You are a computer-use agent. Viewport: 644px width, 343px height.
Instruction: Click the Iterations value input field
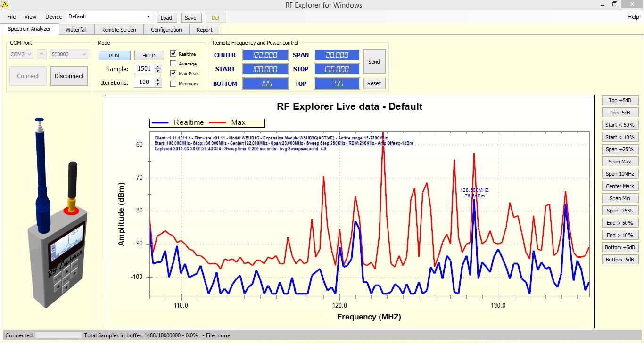click(x=144, y=82)
